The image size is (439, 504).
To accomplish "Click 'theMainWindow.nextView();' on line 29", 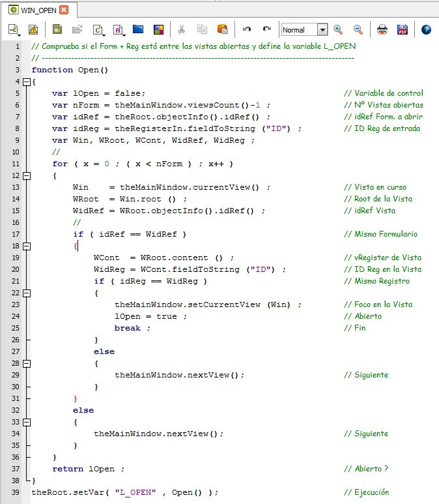I will click(180, 375).
